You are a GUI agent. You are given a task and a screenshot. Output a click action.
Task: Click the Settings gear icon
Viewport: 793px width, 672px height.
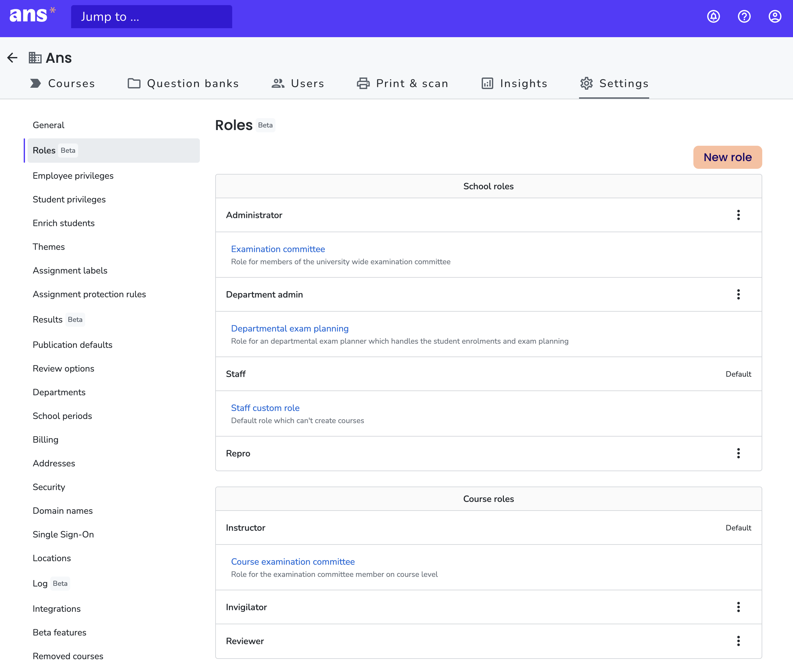[x=586, y=83]
